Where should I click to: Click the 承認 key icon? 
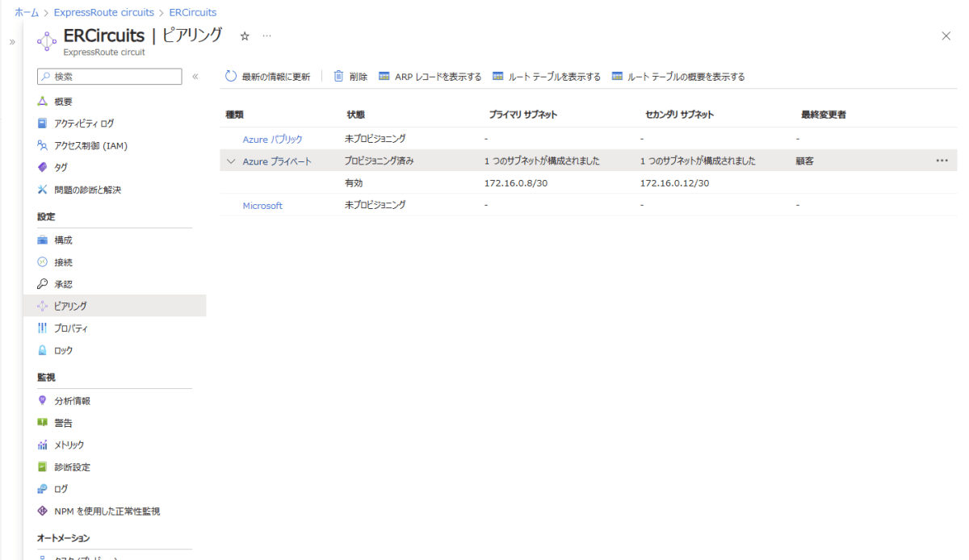point(43,284)
